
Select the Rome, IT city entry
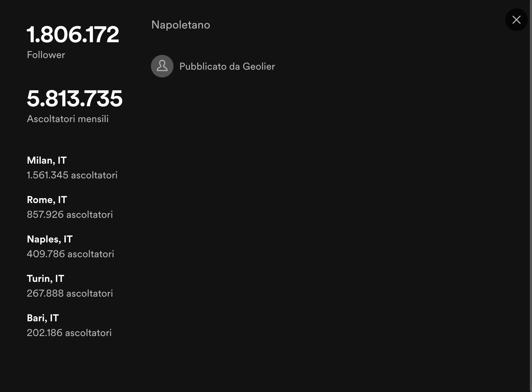coord(47,200)
